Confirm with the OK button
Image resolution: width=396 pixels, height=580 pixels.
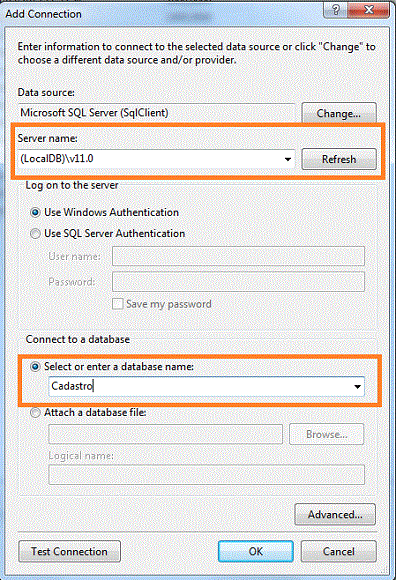(256, 551)
